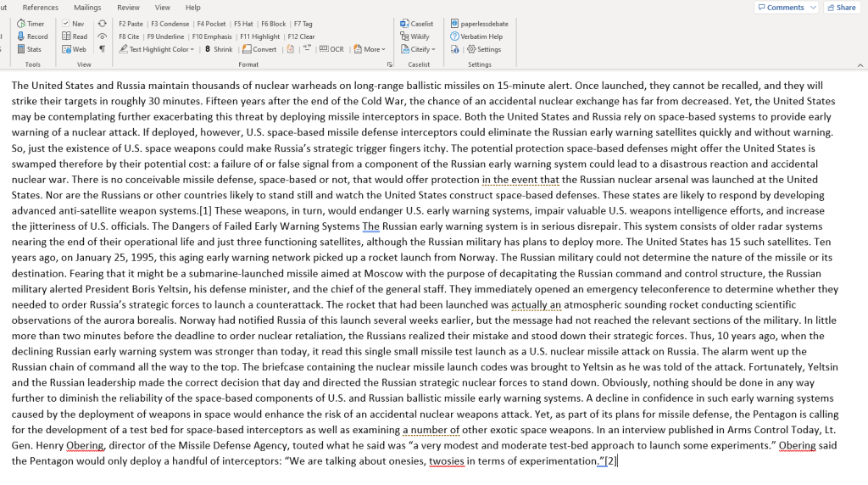Switch to Read view mode
The height and width of the screenshot is (485, 868).
(75, 36)
